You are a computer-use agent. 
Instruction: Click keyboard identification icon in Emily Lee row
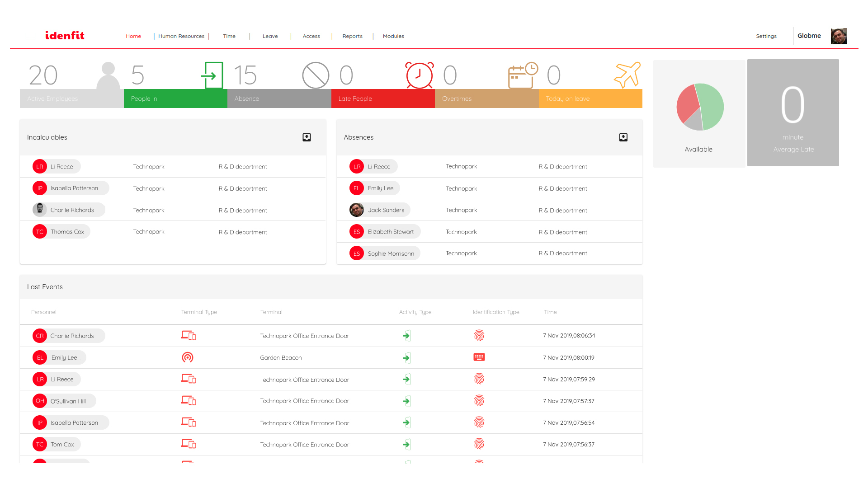(479, 357)
